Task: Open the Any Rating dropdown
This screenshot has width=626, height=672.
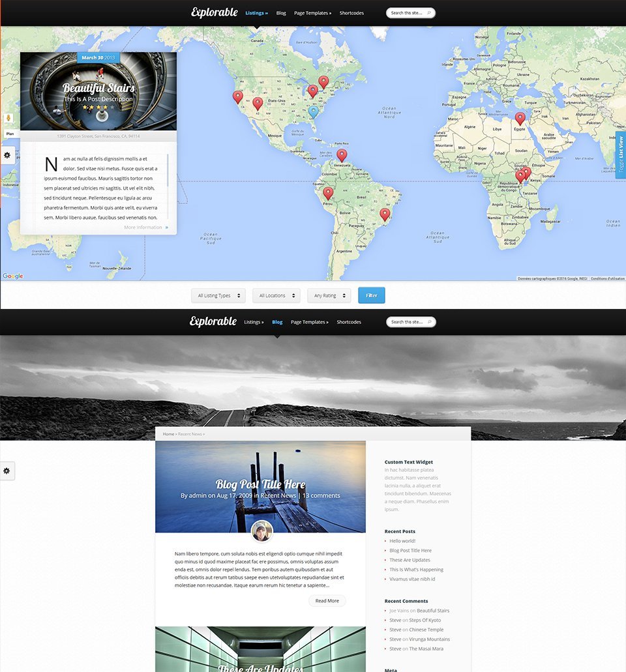Action: [329, 295]
